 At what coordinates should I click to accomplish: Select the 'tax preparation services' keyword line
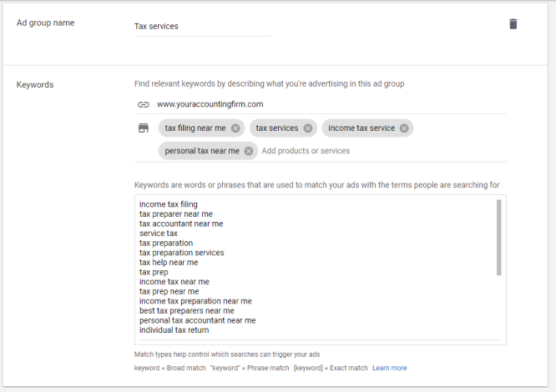(181, 253)
